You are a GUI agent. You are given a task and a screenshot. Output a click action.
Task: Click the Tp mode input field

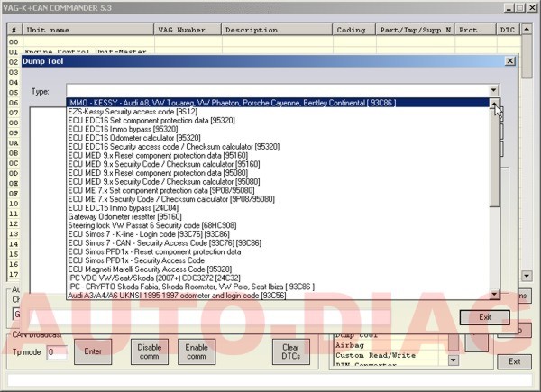pos(57,352)
